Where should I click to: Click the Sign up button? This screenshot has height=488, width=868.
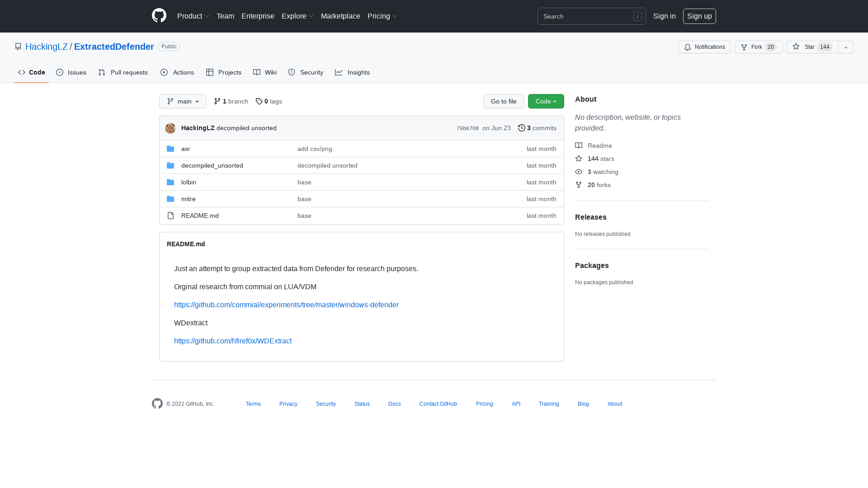(x=699, y=16)
